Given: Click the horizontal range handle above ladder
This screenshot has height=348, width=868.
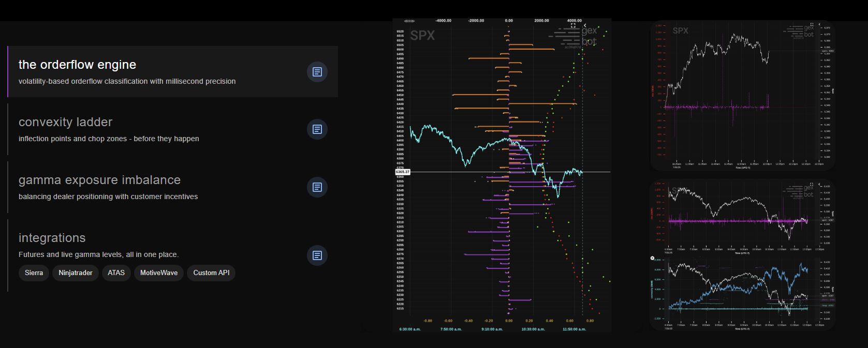Looking at the screenshot, I should click(409, 21).
